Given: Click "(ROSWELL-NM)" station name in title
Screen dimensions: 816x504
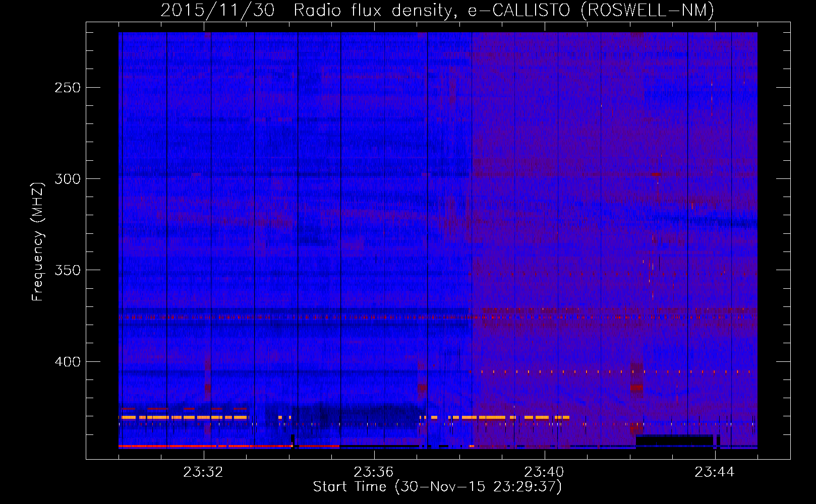Looking at the screenshot, I should pyautogui.click(x=647, y=10).
